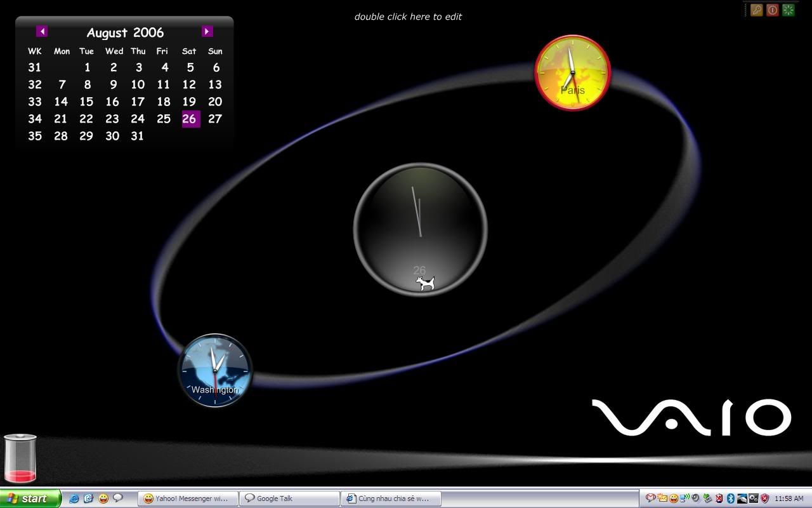
Task: Open the red recycle bin beaker
Action: (x=20, y=458)
